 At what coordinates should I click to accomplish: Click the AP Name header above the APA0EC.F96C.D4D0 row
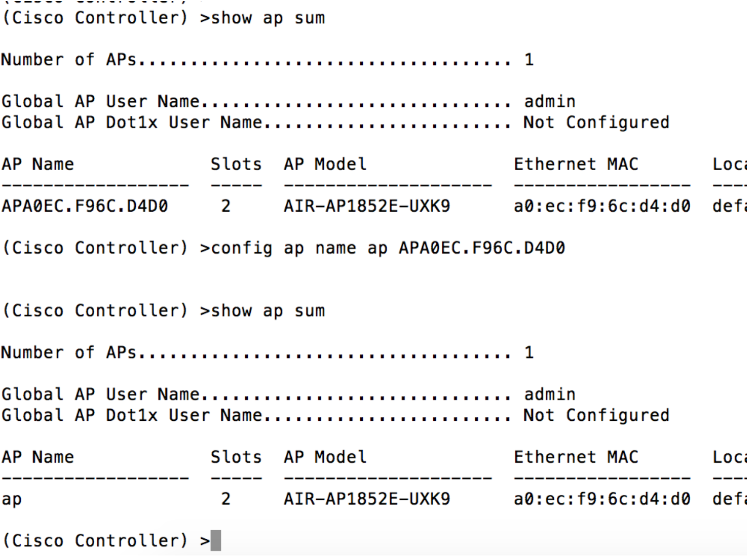pos(37,164)
